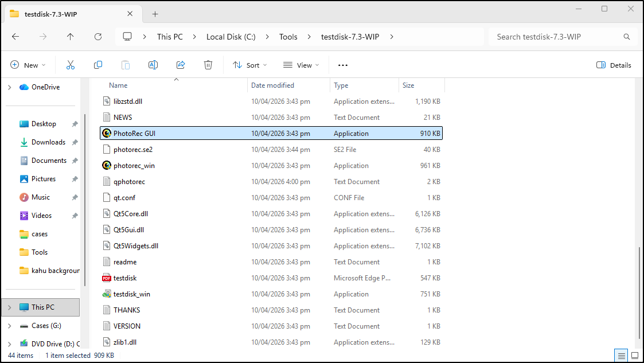Go back with the left arrow

coord(15,37)
